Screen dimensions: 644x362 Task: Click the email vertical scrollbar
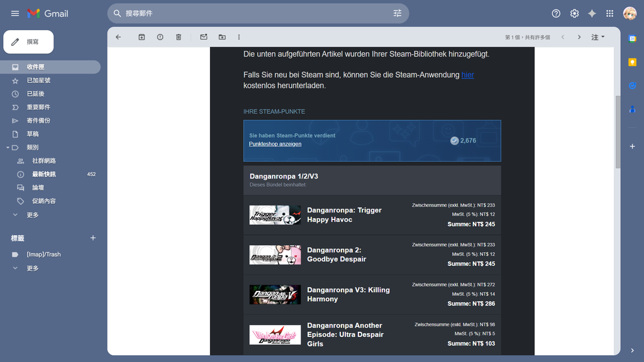618,132
